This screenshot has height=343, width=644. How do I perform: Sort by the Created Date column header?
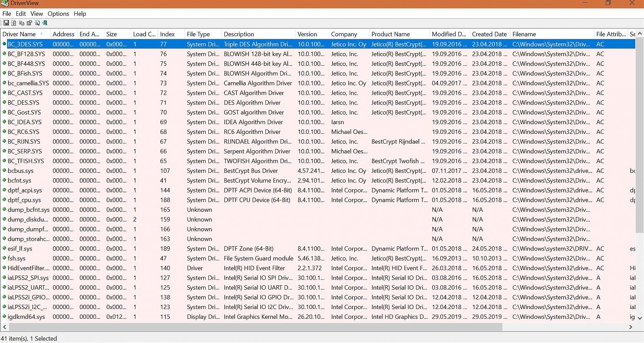[490, 34]
